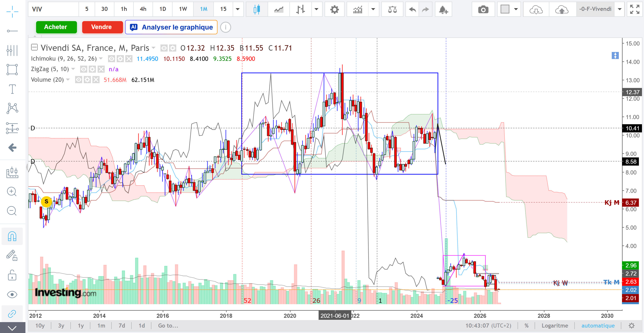This screenshot has height=333, width=644.
Task: Expand the indicator templates dropdown arrow
Action: (x=373, y=10)
